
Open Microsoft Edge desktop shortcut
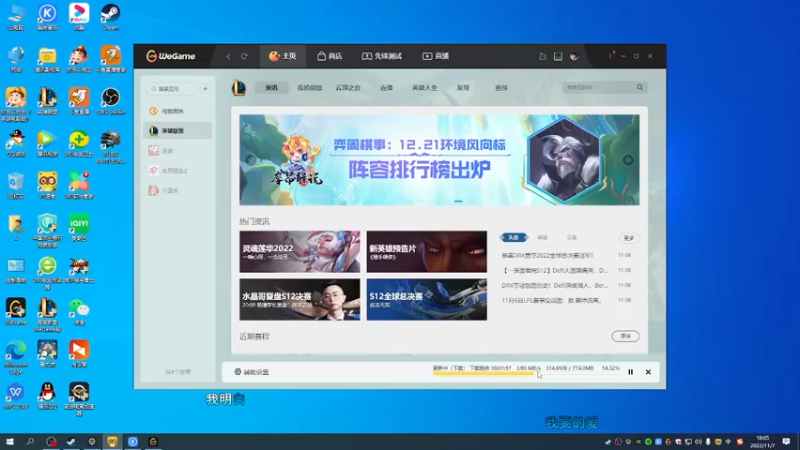point(16,357)
